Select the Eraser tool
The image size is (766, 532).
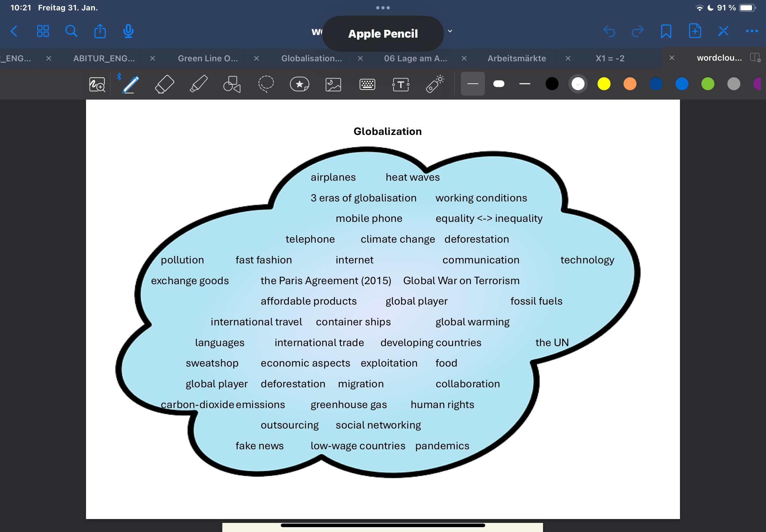[x=165, y=84]
